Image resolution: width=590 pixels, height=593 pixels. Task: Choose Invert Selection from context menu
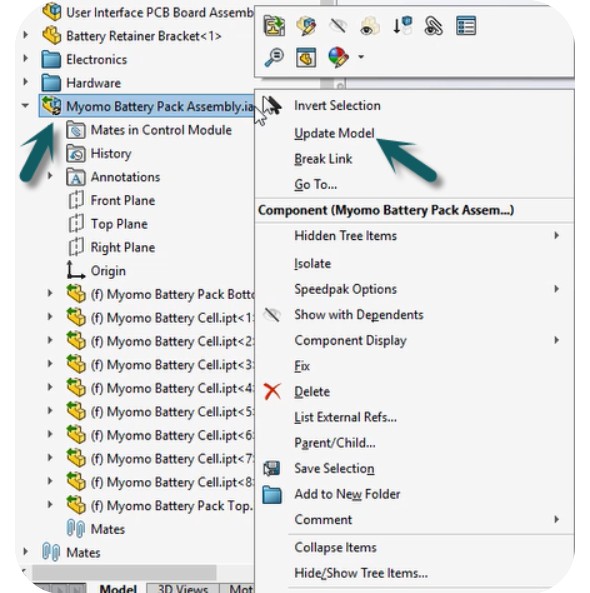tap(337, 106)
